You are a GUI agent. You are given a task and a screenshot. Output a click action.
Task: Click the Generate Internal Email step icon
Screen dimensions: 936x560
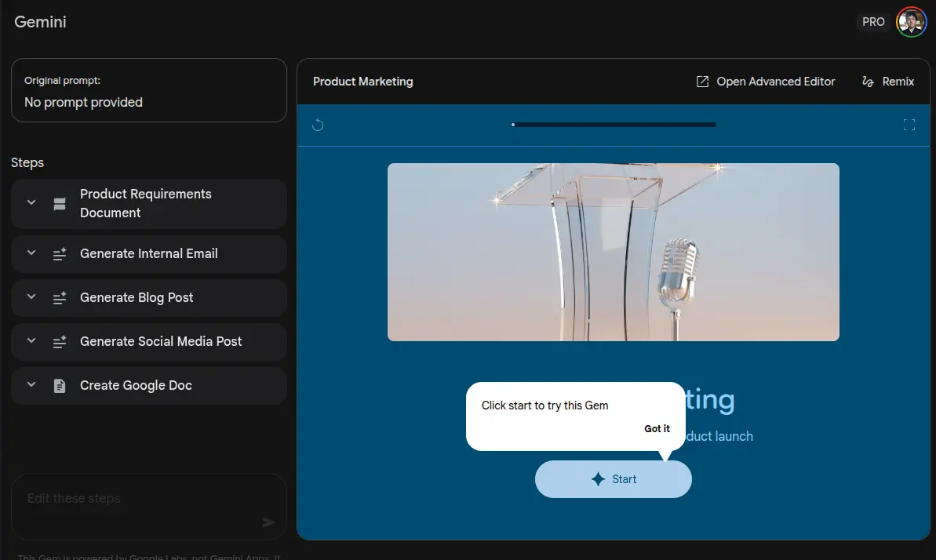point(60,254)
